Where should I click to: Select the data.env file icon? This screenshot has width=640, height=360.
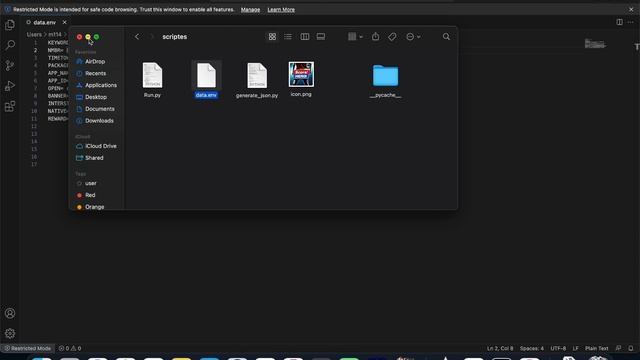click(x=207, y=75)
